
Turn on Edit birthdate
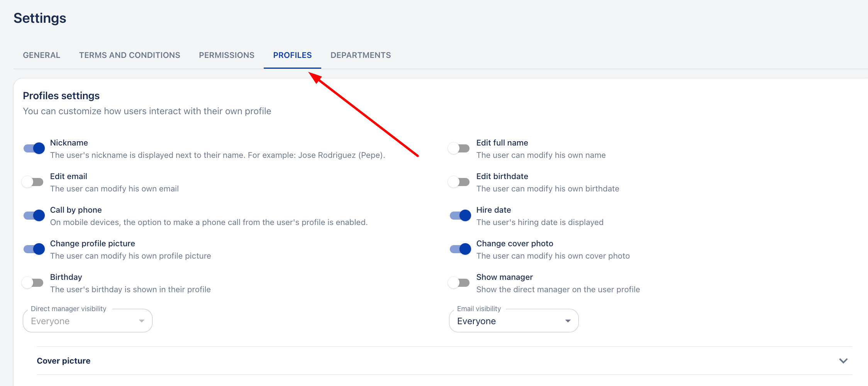459,181
